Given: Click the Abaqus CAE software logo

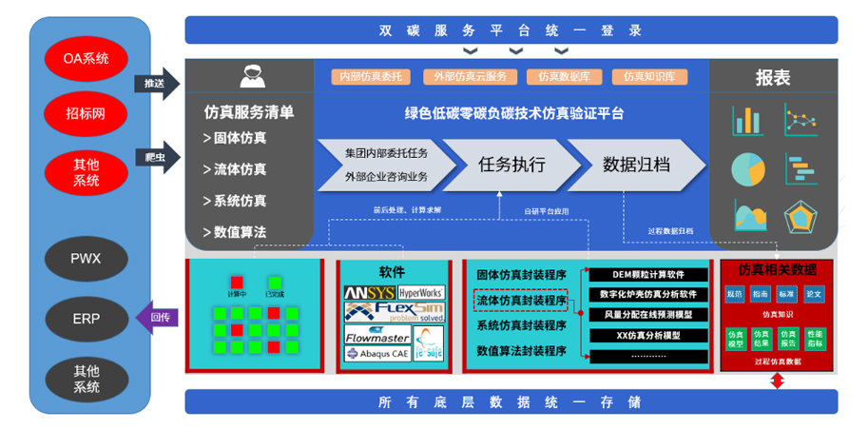Looking at the screenshot, I should pos(378,354).
